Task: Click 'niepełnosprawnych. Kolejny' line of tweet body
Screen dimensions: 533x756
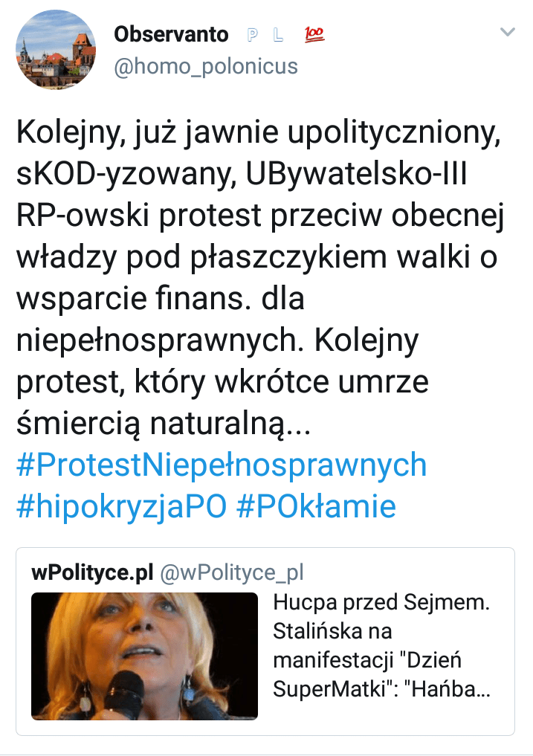Action: coord(218,340)
